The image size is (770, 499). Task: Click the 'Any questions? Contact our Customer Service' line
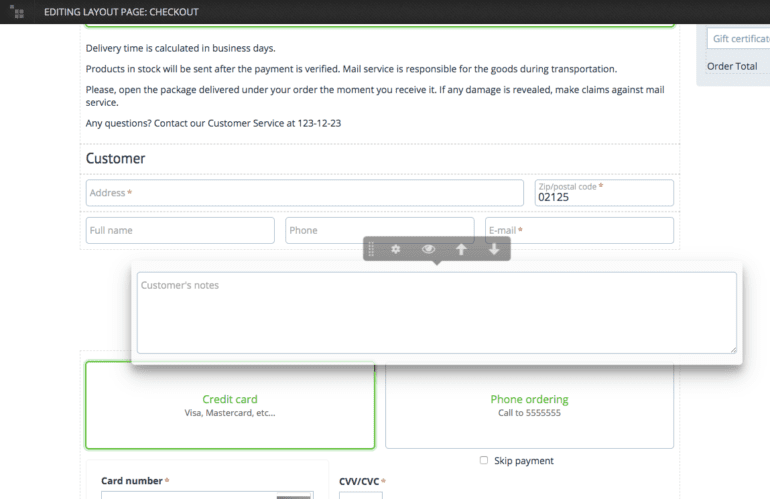(x=213, y=123)
